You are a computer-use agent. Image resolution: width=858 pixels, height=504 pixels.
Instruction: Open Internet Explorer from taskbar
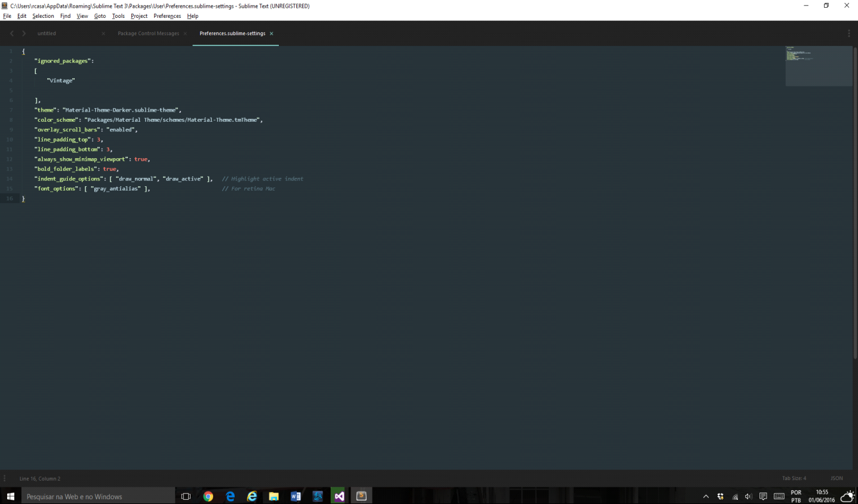[252, 496]
